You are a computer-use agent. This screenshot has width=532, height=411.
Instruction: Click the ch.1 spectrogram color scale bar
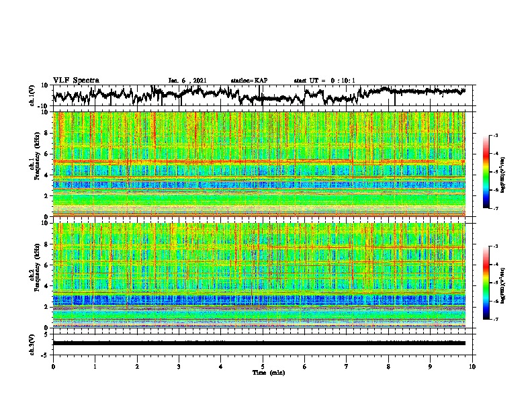point(486,172)
